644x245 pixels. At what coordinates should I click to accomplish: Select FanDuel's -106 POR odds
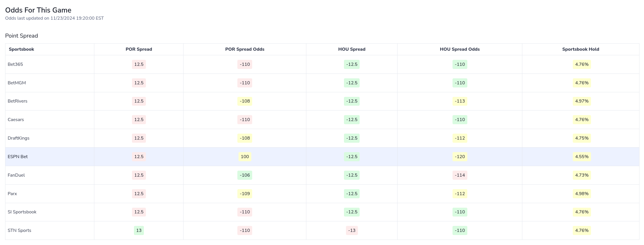(x=244, y=175)
